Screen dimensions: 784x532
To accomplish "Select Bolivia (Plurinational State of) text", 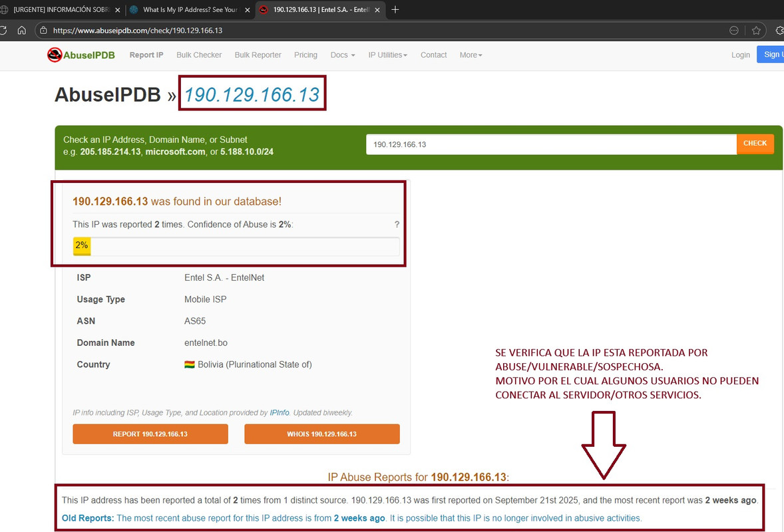I will click(x=254, y=364).
